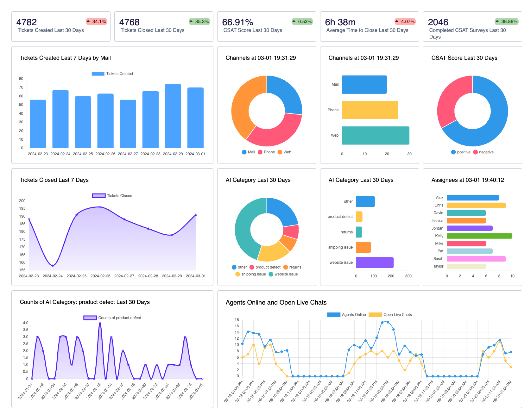Toggle the negative legend in CSAT Score chart

point(483,152)
